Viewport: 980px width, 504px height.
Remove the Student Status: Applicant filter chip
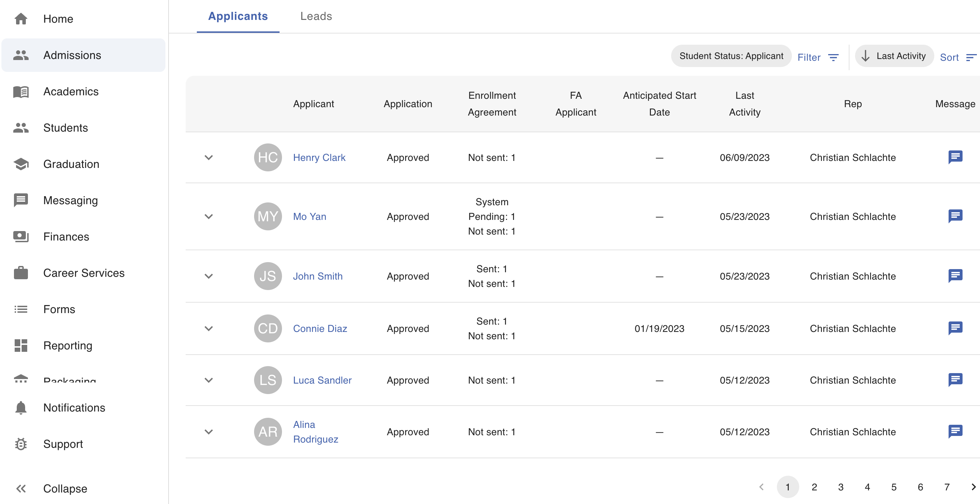pos(730,55)
